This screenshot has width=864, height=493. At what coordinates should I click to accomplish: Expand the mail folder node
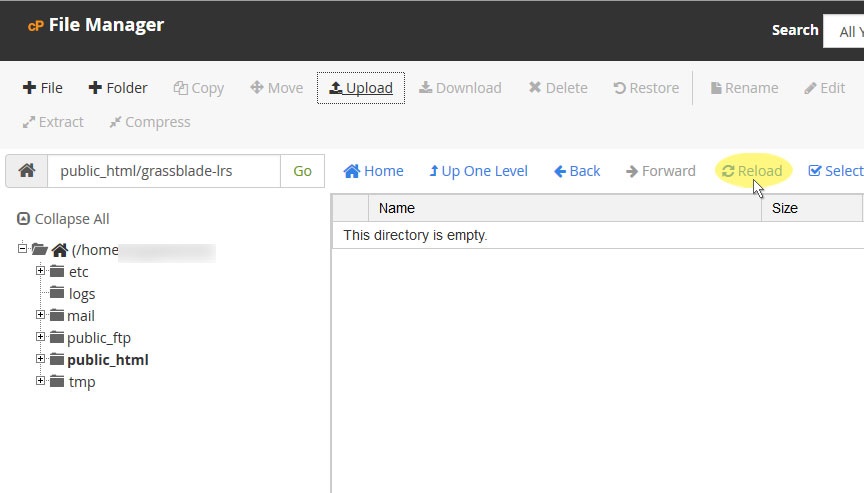coord(41,315)
